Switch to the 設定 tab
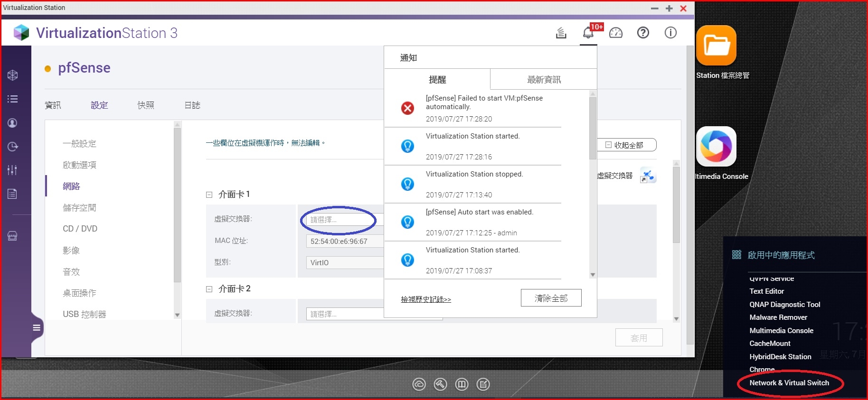The height and width of the screenshot is (400, 868). point(99,105)
